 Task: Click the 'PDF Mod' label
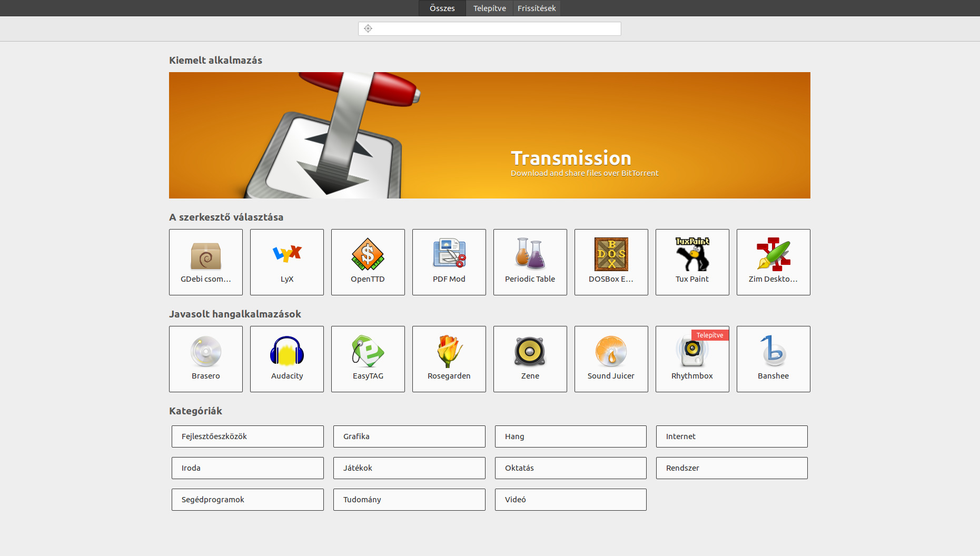pos(449,279)
